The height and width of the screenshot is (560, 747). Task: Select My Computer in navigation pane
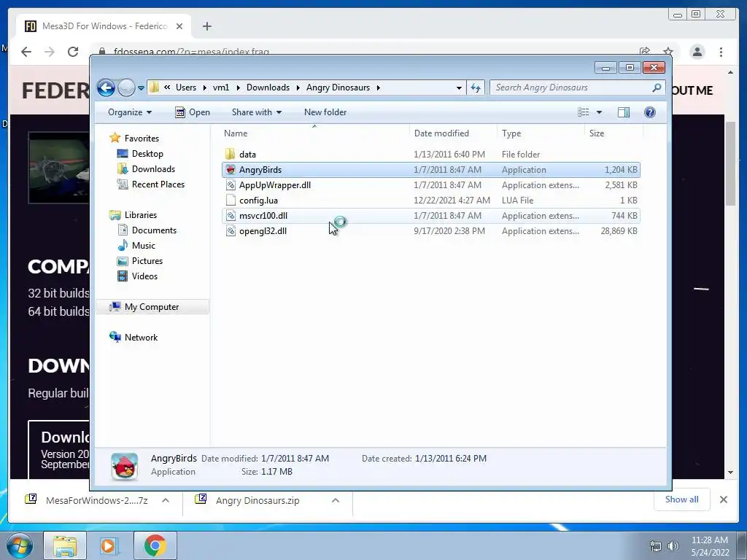tap(152, 307)
